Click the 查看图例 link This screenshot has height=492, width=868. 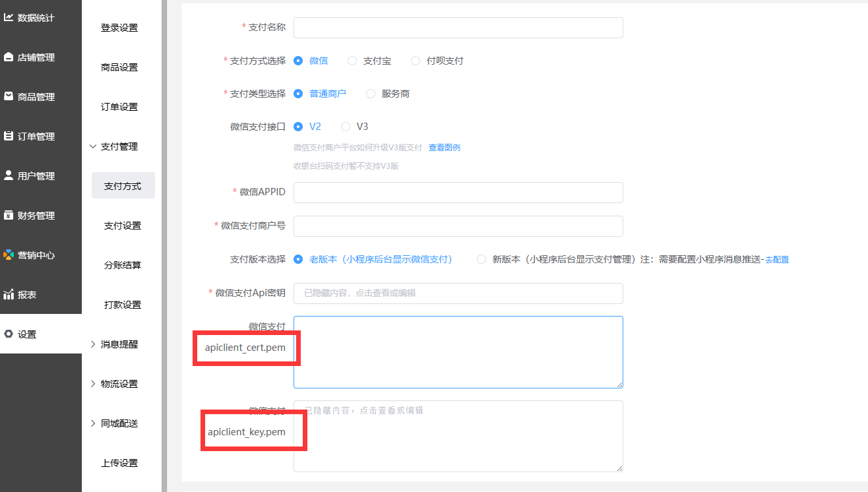(x=445, y=148)
